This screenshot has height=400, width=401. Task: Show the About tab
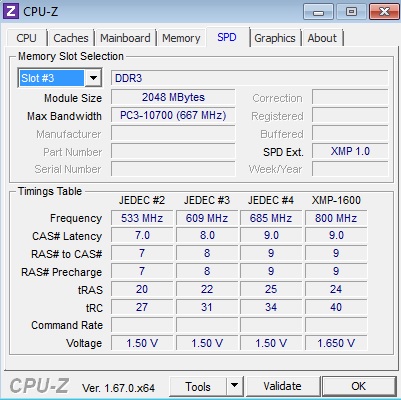[x=322, y=38]
